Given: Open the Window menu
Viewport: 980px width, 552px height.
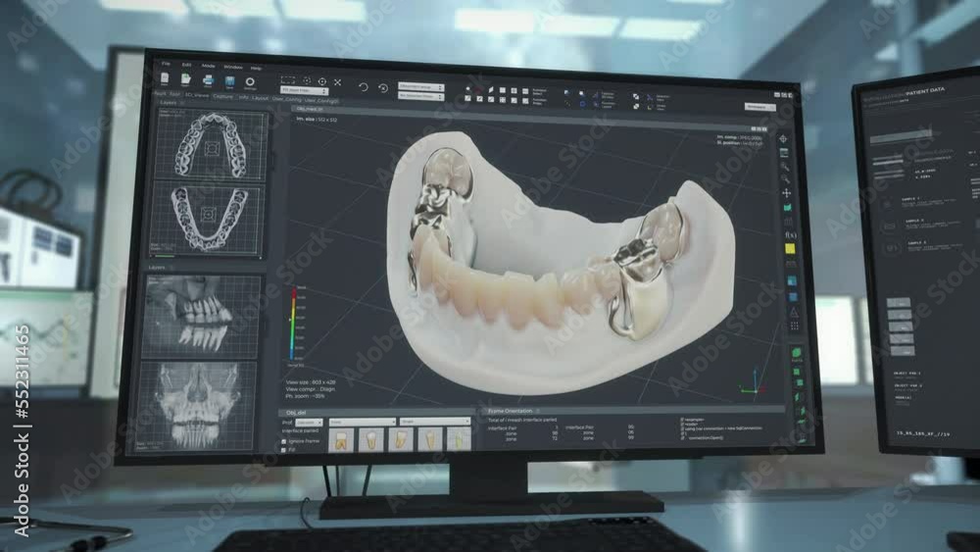Looking at the screenshot, I should (x=233, y=67).
